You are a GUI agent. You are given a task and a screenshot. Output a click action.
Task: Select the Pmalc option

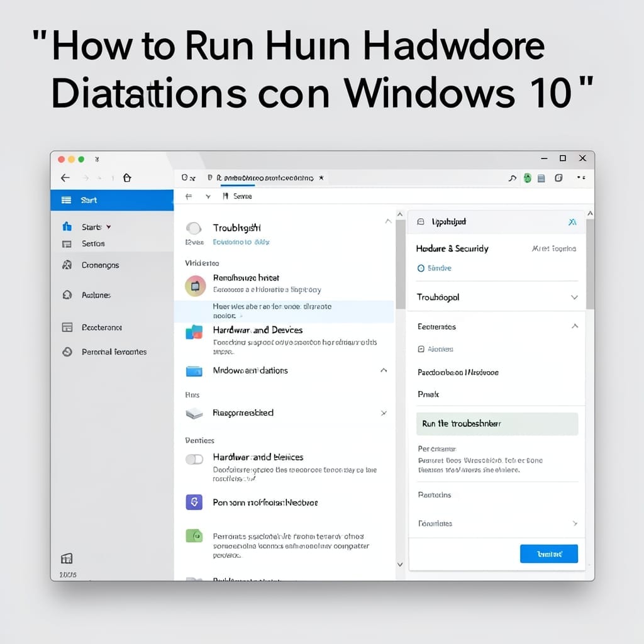coord(428,394)
